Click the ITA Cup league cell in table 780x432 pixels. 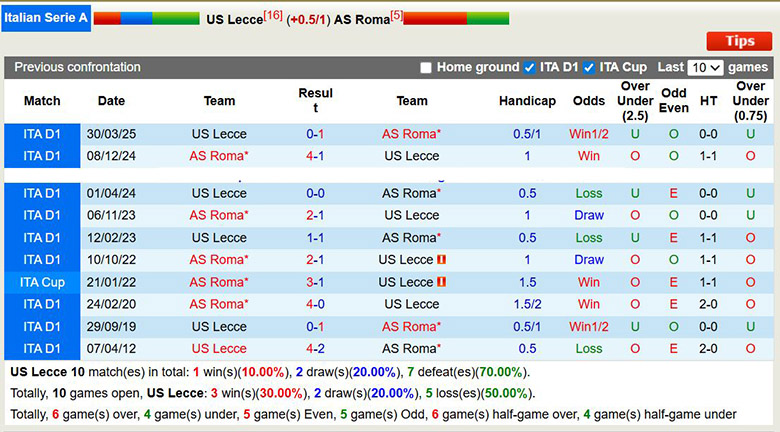coord(42,282)
